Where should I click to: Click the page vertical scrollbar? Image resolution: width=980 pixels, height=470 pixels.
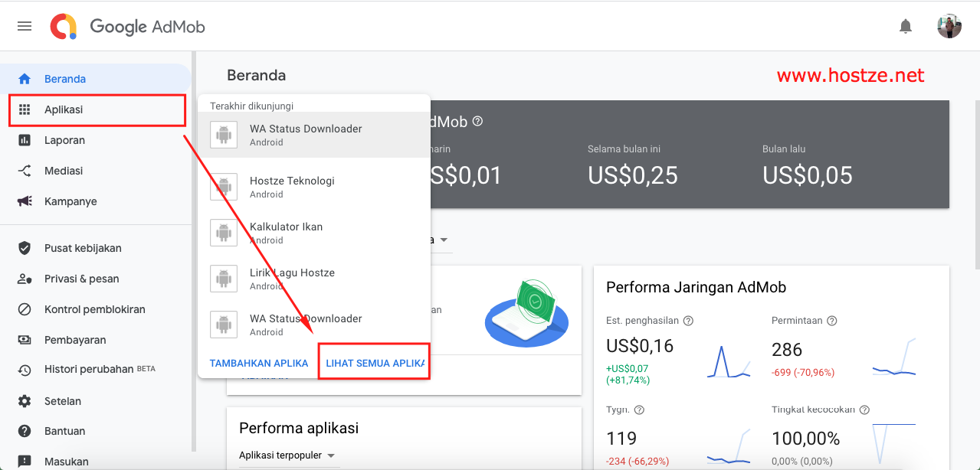(976, 184)
